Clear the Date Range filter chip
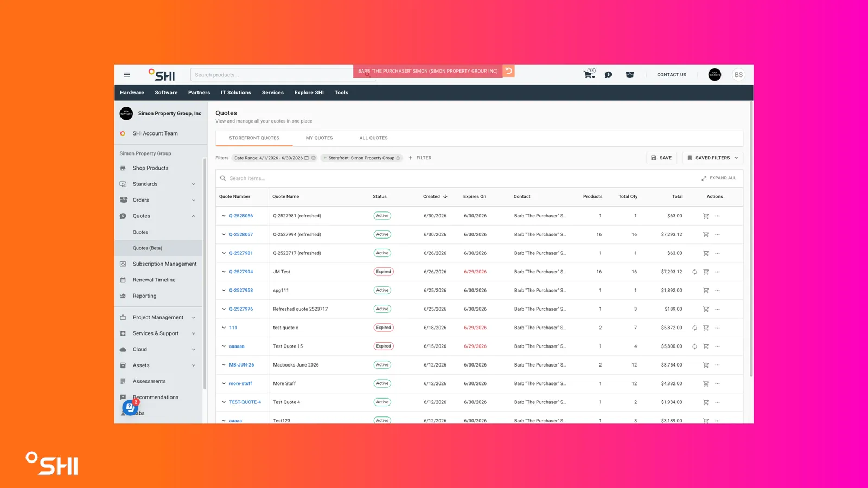 tap(314, 158)
